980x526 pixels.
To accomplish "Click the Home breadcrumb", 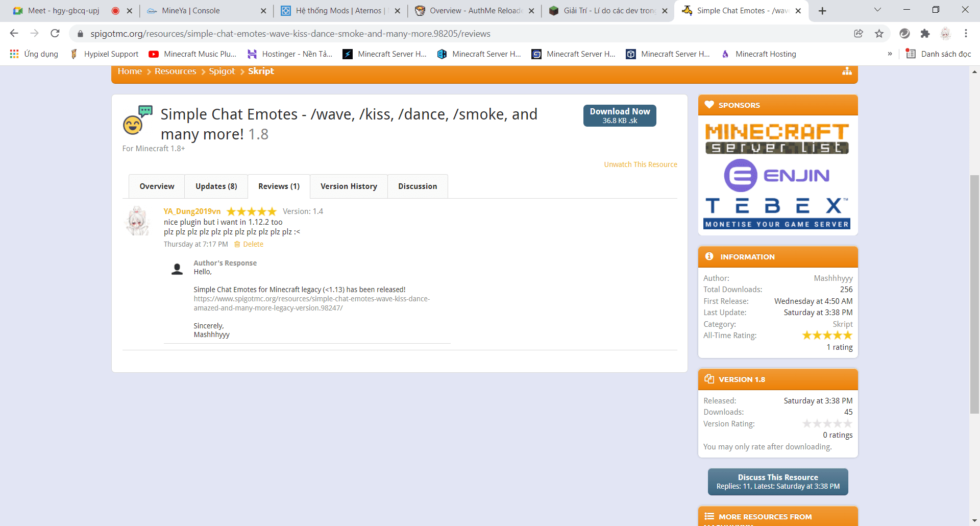I will 130,71.
